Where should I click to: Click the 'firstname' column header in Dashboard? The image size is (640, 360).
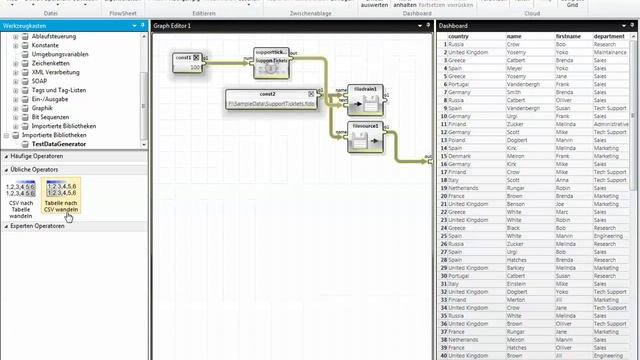tap(568, 36)
